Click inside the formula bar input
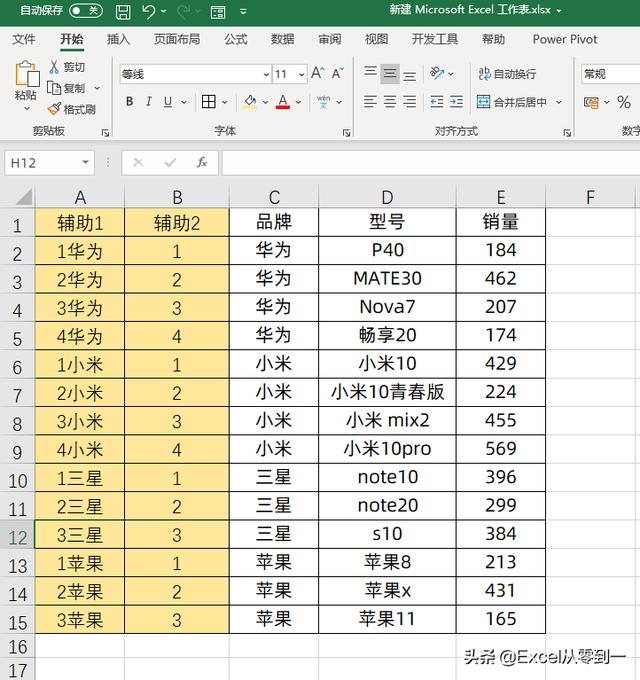This screenshot has height=680, width=640. (431, 163)
